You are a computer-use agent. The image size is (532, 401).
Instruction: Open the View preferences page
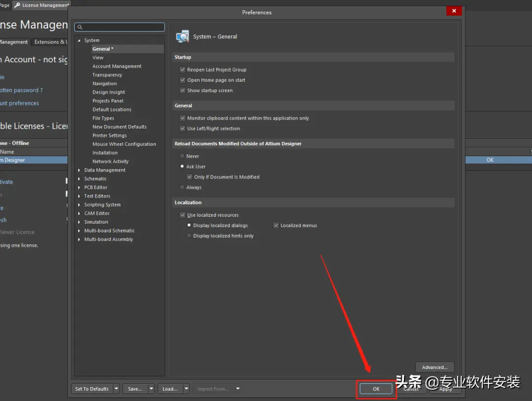pyautogui.click(x=98, y=58)
